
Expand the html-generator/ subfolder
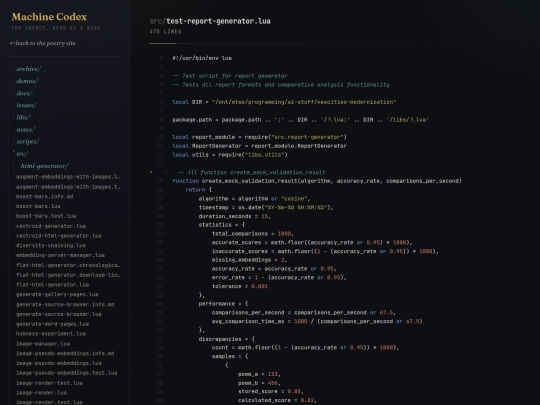click(x=45, y=166)
